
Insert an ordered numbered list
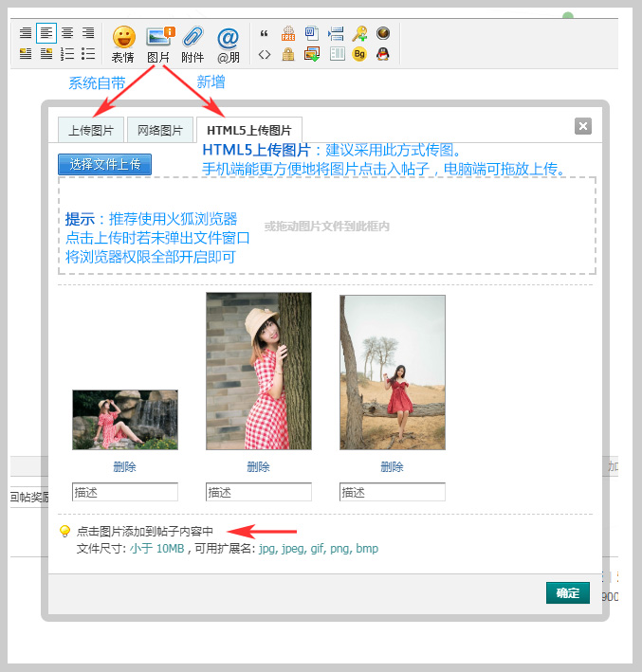point(67,54)
